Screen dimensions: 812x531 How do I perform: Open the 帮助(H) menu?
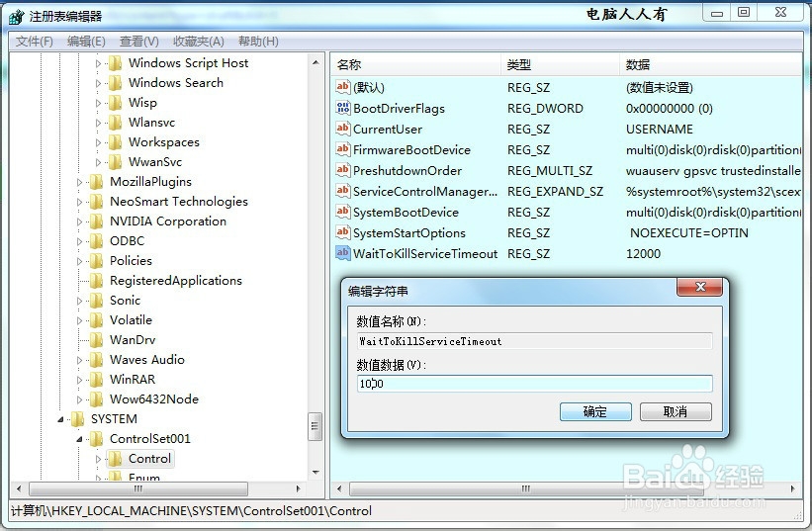258,42
